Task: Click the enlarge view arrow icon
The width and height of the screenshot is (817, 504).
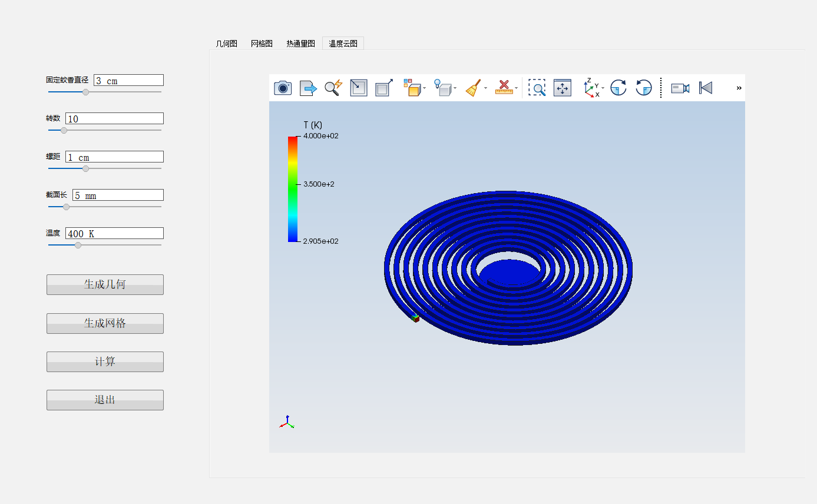Action: 384,88
